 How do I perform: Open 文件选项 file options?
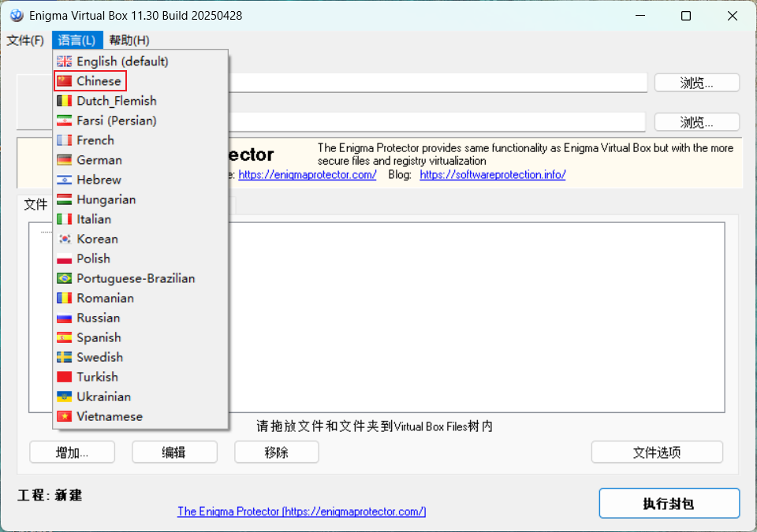tap(657, 452)
